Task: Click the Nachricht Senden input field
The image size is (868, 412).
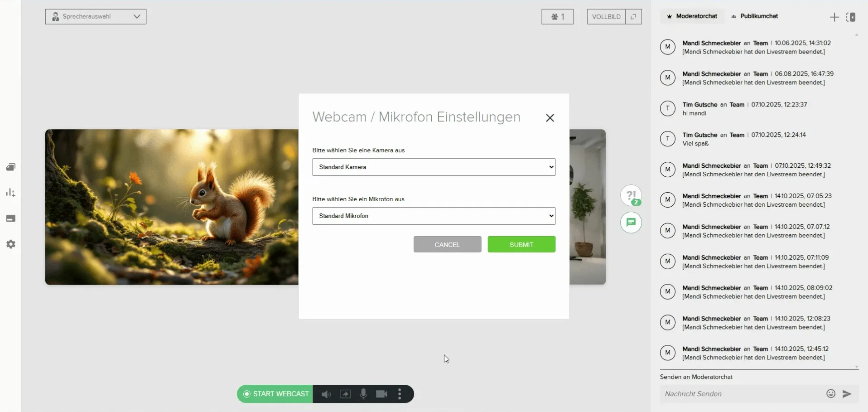Action: (741, 394)
